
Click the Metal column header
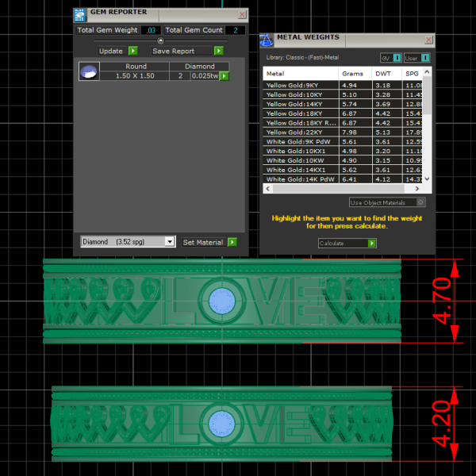[x=300, y=73]
